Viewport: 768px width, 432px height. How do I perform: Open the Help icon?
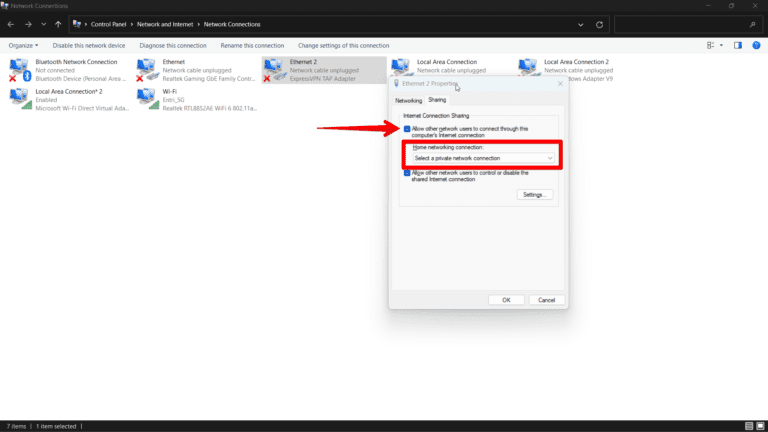tap(756, 45)
